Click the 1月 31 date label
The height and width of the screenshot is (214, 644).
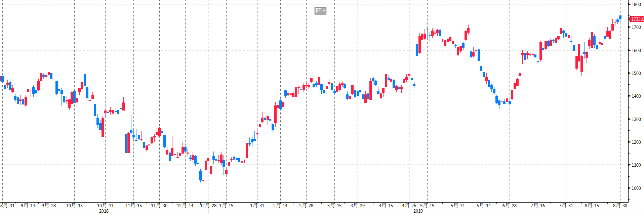257,206
